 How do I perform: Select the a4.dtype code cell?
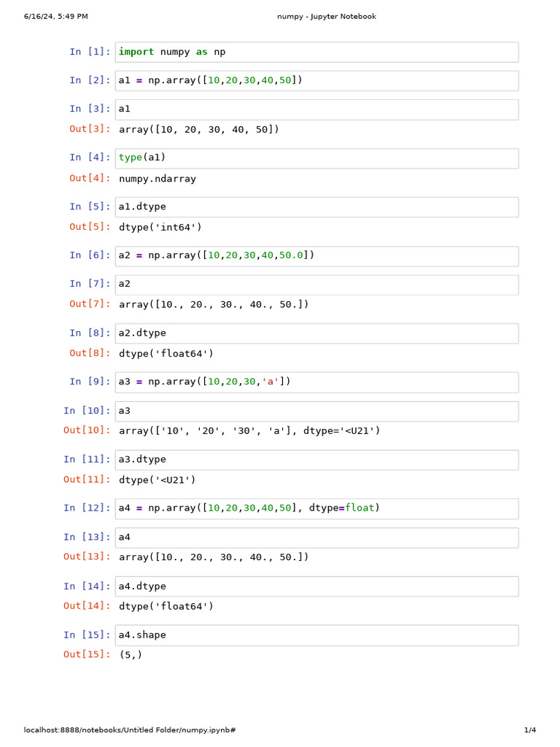coord(316,587)
